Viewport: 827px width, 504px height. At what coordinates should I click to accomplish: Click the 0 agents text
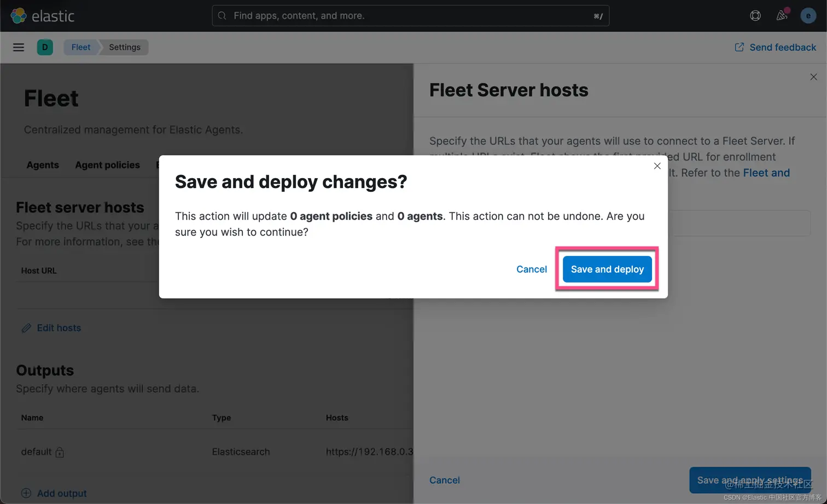tap(420, 216)
